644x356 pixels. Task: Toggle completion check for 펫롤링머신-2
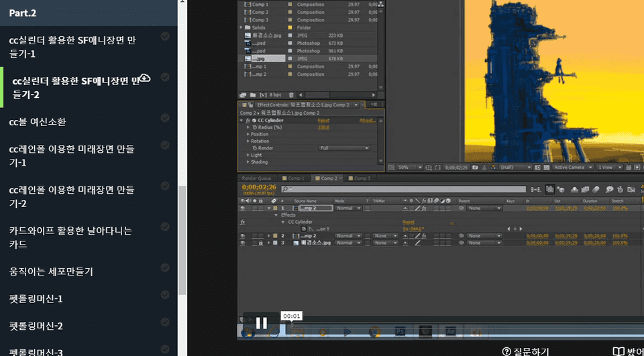(165, 322)
